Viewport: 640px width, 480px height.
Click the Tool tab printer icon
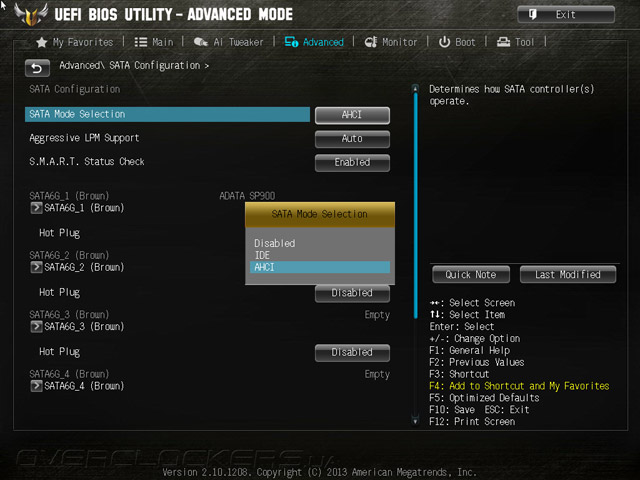coord(503,42)
